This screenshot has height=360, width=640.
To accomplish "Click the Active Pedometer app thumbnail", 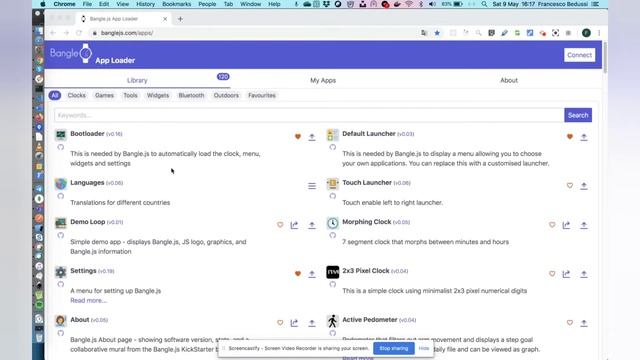I will click(333, 321).
